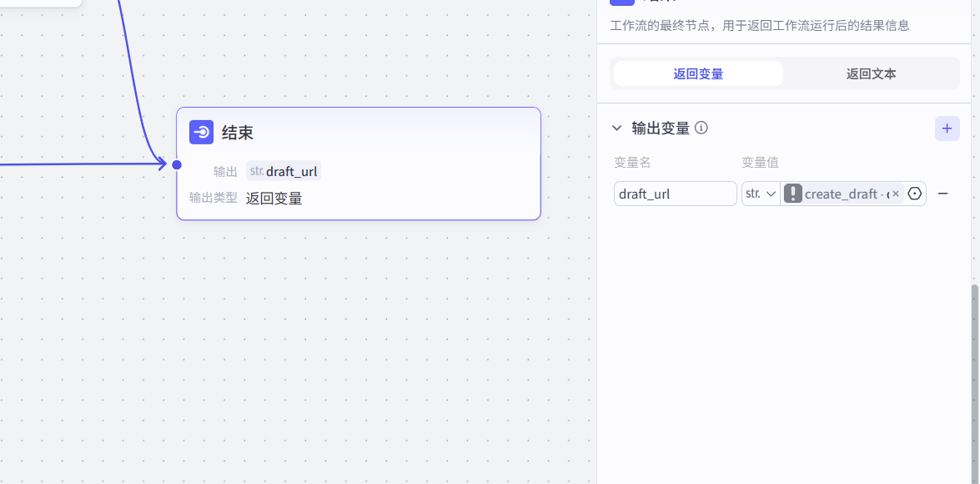Focus the draft_url variable name field
This screenshot has height=484, width=980.
tap(675, 194)
